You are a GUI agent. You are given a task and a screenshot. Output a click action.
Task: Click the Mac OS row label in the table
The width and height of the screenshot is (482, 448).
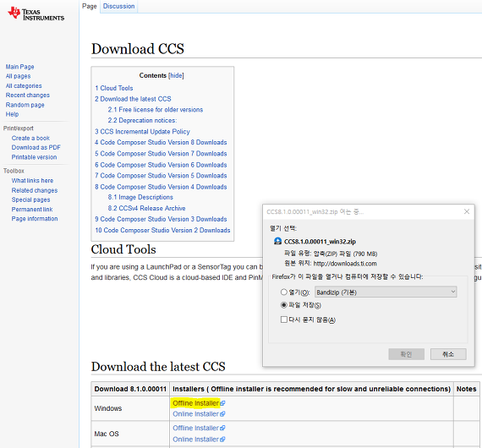(x=107, y=434)
